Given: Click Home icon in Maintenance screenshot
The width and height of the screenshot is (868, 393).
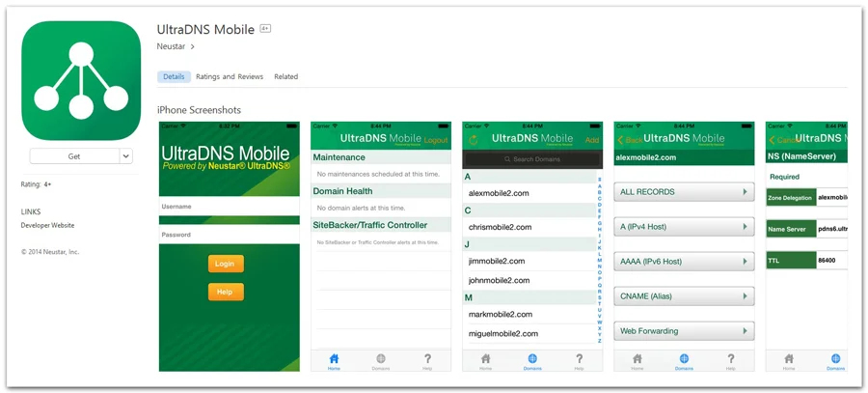Looking at the screenshot, I should pyautogui.click(x=334, y=361).
